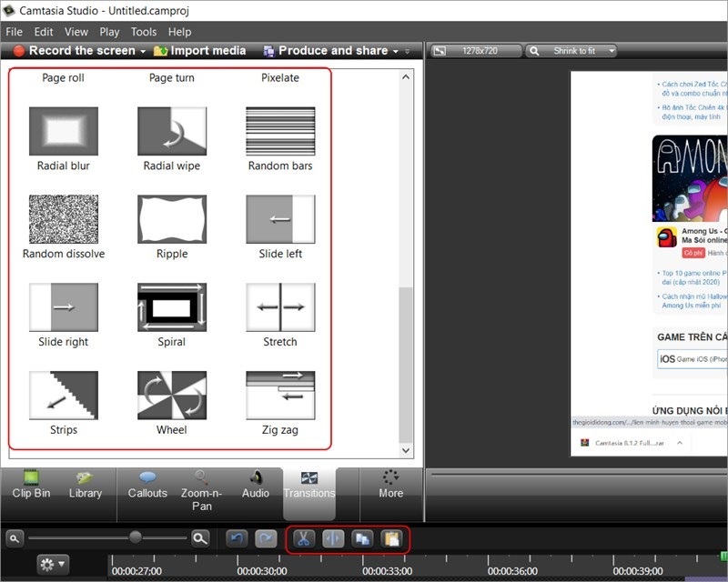Expand the Record the screen dropdown arrow
Screen dimensions: 728x582
[144, 51]
